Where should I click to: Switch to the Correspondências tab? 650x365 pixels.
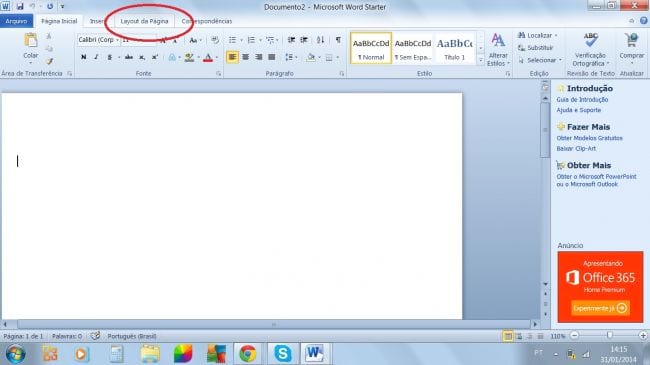click(206, 21)
